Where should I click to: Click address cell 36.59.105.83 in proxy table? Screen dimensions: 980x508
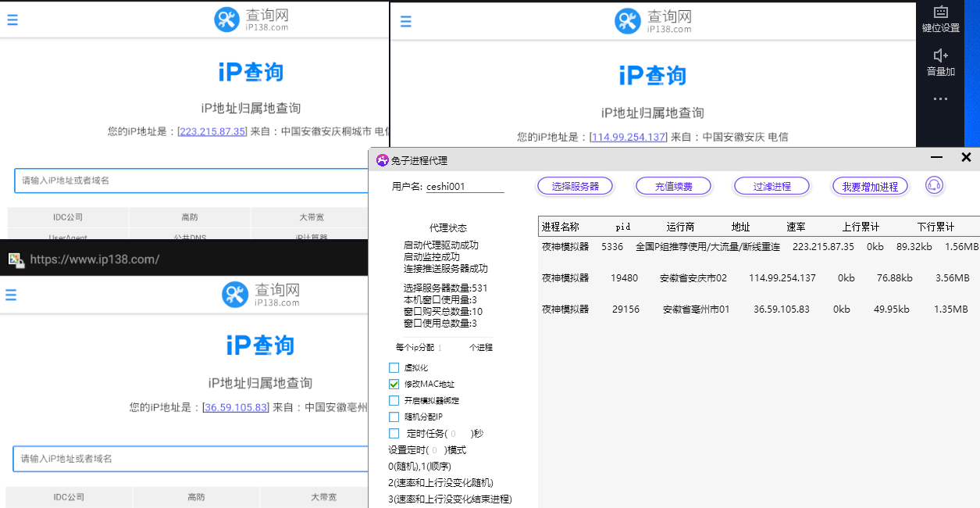pyautogui.click(x=782, y=309)
